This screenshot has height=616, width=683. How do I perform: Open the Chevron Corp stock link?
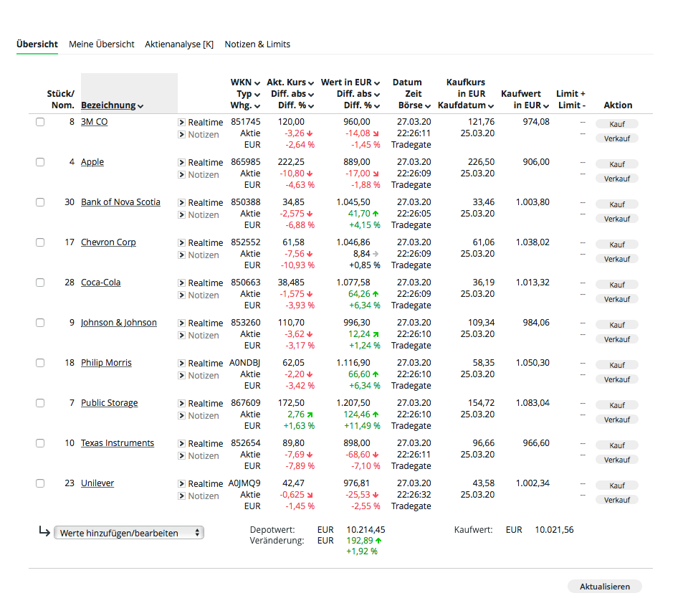tap(108, 242)
